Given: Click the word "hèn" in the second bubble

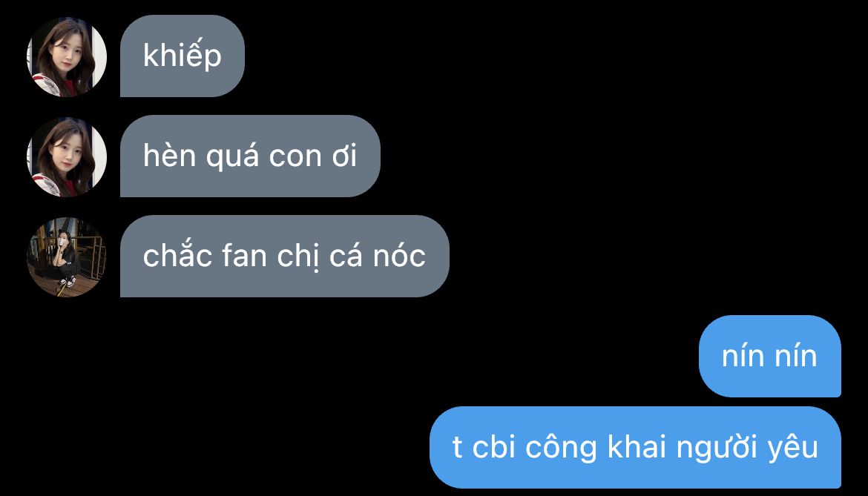Looking at the screenshot, I should click(x=169, y=155).
